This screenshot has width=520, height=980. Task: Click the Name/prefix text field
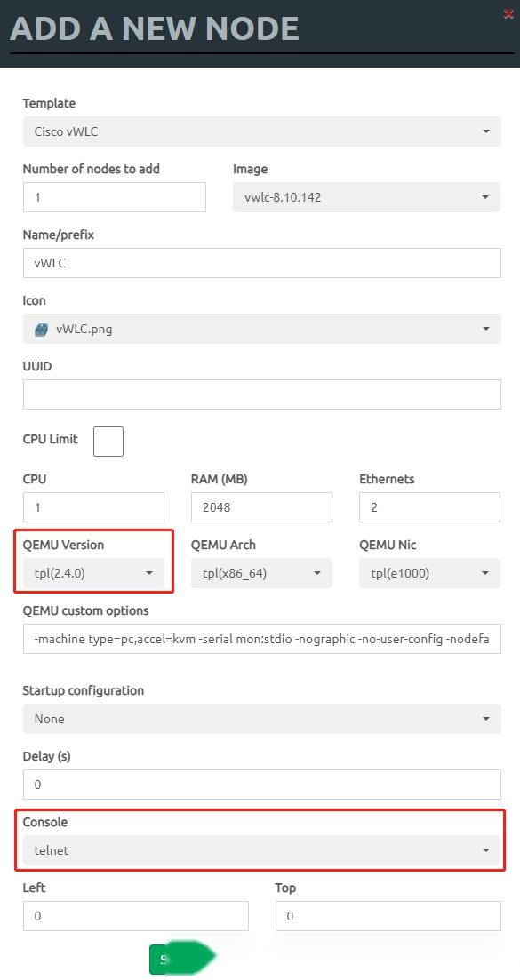[x=260, y=262]
